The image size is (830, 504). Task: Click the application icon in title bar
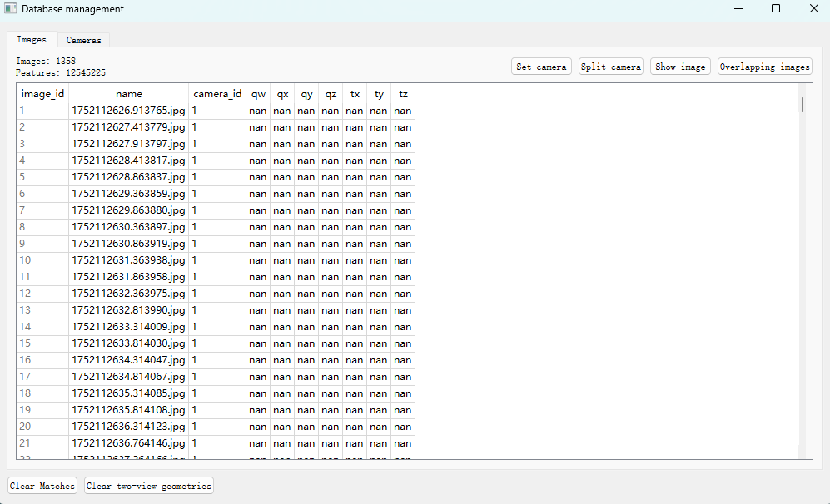11,8
